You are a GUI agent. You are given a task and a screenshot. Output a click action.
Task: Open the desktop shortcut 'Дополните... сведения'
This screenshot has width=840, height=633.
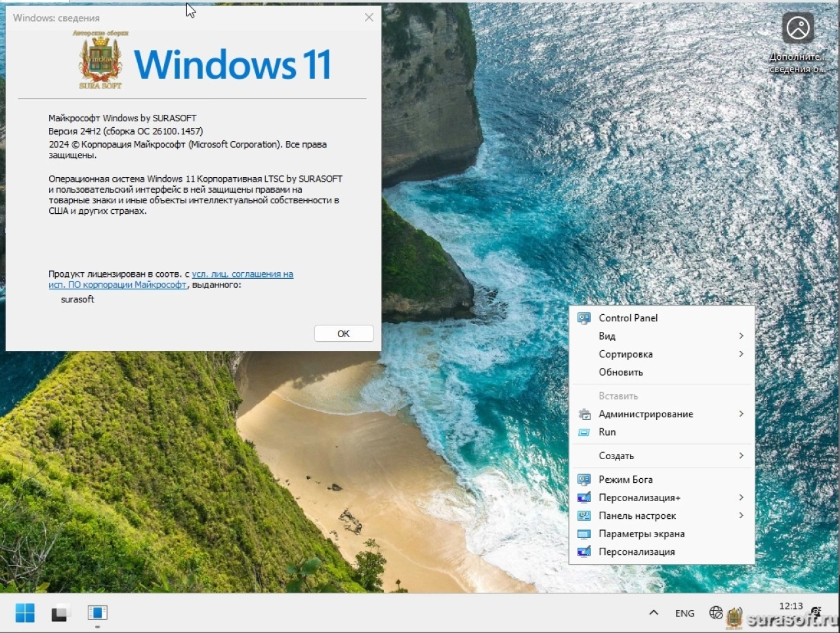798,43
